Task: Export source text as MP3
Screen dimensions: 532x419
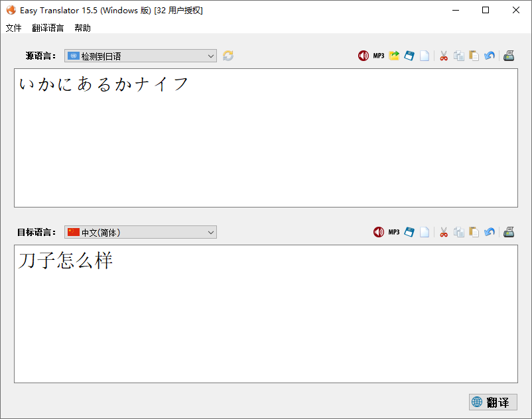Action: pos(378,56)
